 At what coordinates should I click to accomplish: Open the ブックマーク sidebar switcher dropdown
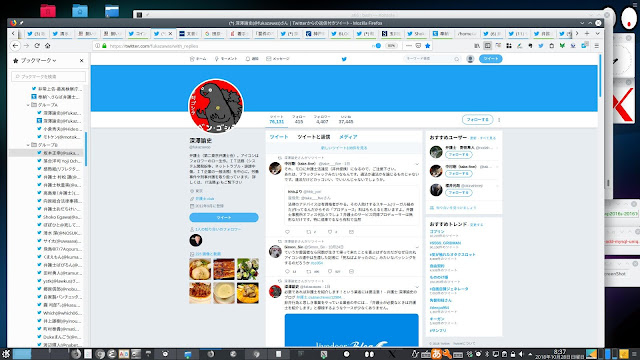38,60
